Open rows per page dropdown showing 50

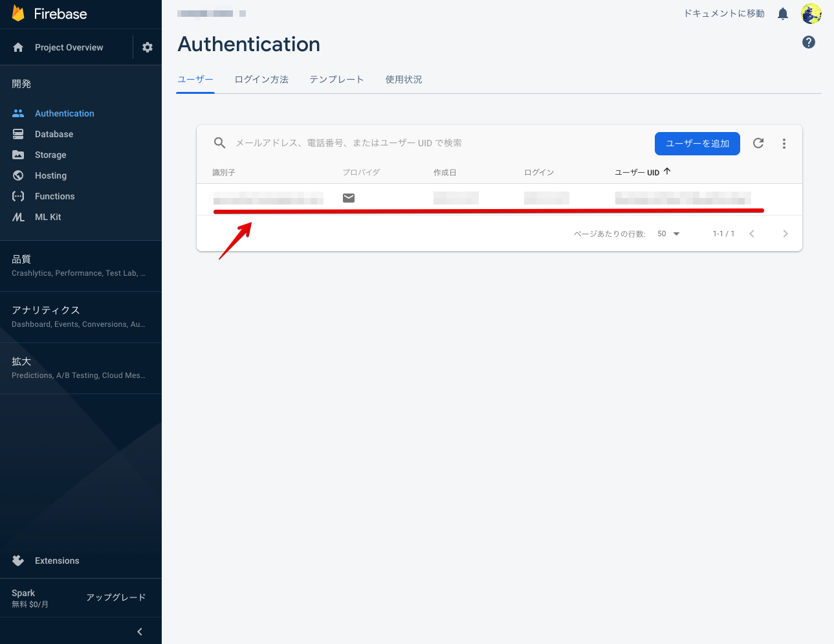[668, 234]
